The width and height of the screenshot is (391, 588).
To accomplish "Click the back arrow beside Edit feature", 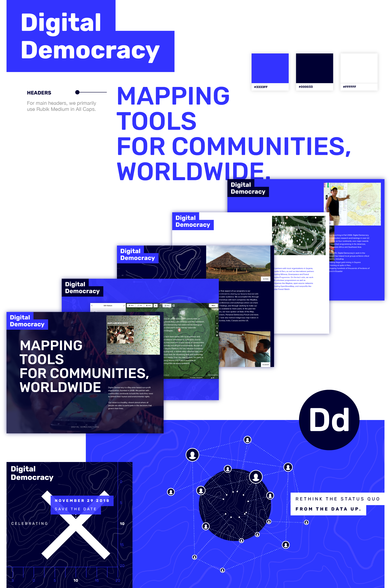I will pos(92,306).
